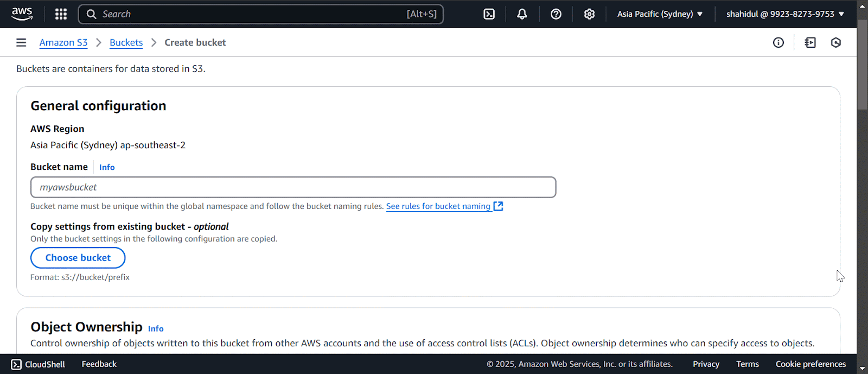Click the General configuration heading

pyautogui.click(x=98, y=106)
